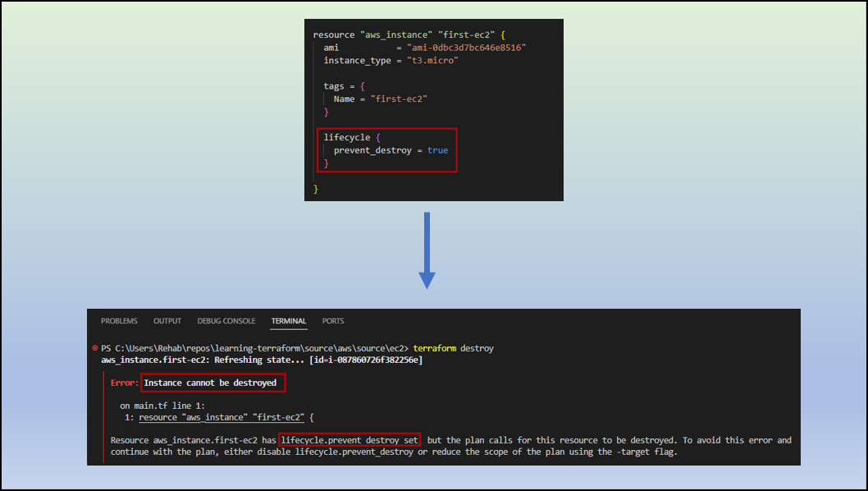Click the underlined first-ec2 resource link

282,416
